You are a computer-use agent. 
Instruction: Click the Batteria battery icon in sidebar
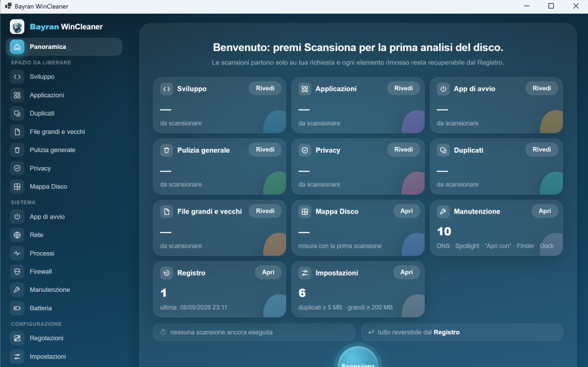click(x=17, y=308)
